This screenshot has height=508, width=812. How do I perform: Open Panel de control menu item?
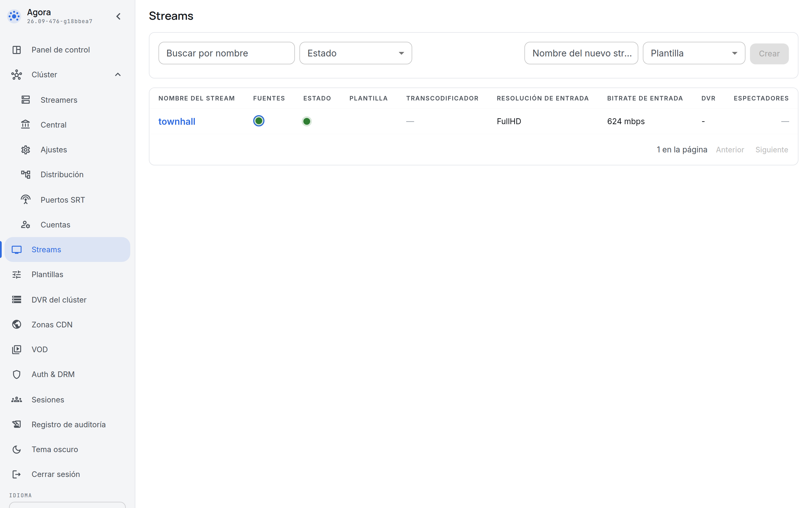click(x=67, y=50)
